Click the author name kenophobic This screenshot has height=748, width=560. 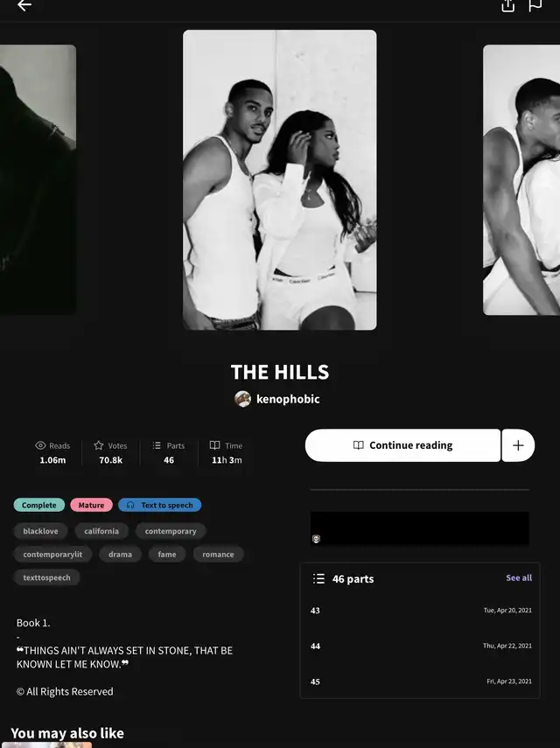coord(288,399)
